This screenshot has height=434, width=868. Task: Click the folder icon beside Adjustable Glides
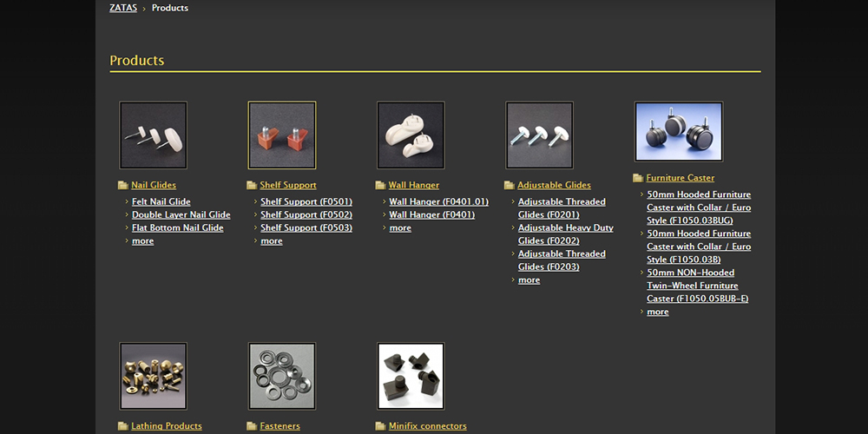(510, 186)
